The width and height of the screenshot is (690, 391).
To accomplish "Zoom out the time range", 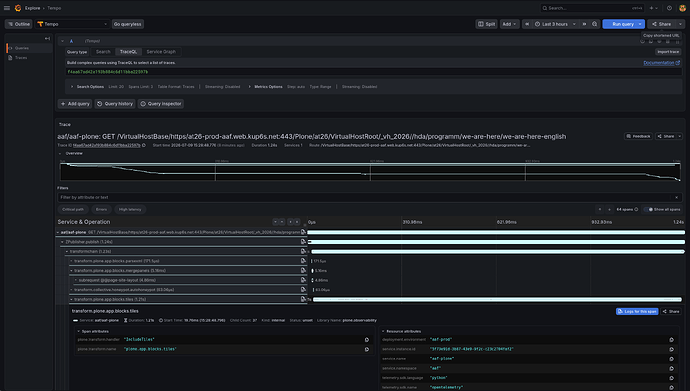I will coord(595,24).
